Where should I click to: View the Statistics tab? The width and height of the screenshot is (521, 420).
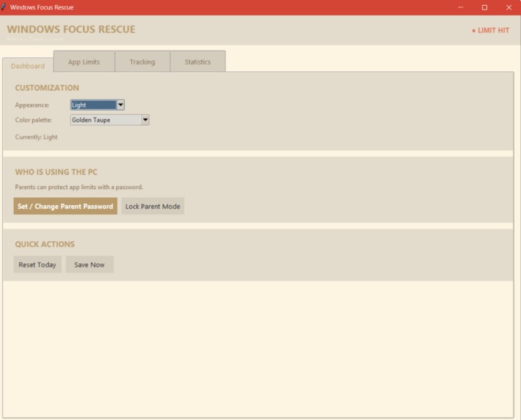[x=198, y=62]
